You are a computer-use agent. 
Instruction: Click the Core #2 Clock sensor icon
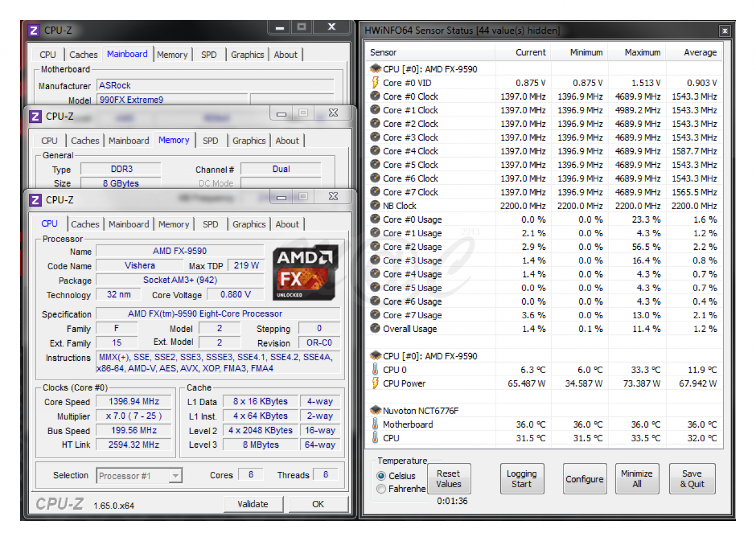(375, 123)
